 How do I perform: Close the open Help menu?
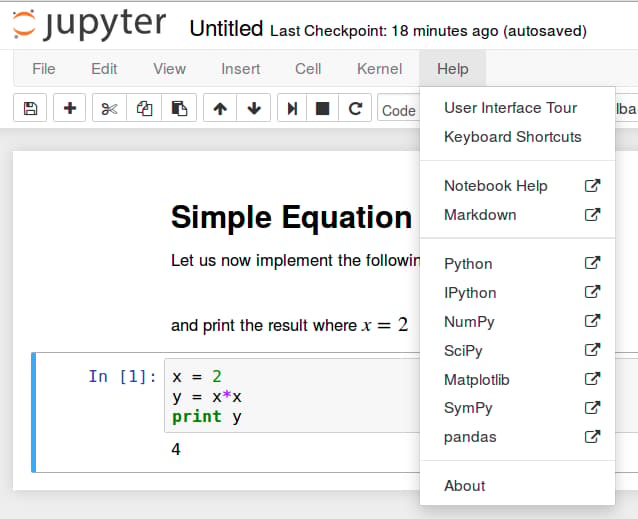coord(452,69)
